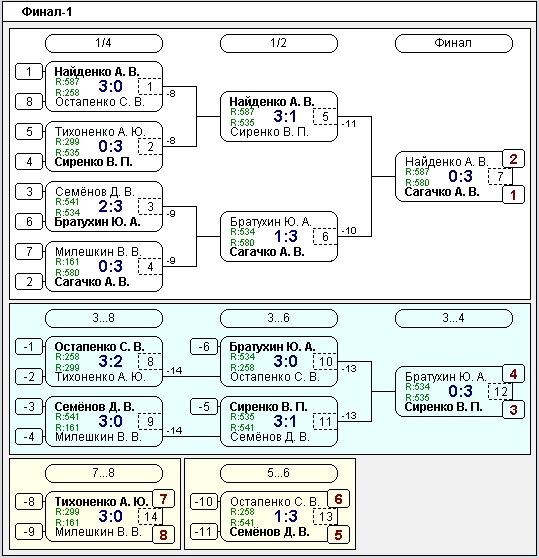Click the Финал-1 title bar
539x558 pixels.
pyautogui.click(x=269, y=12)
